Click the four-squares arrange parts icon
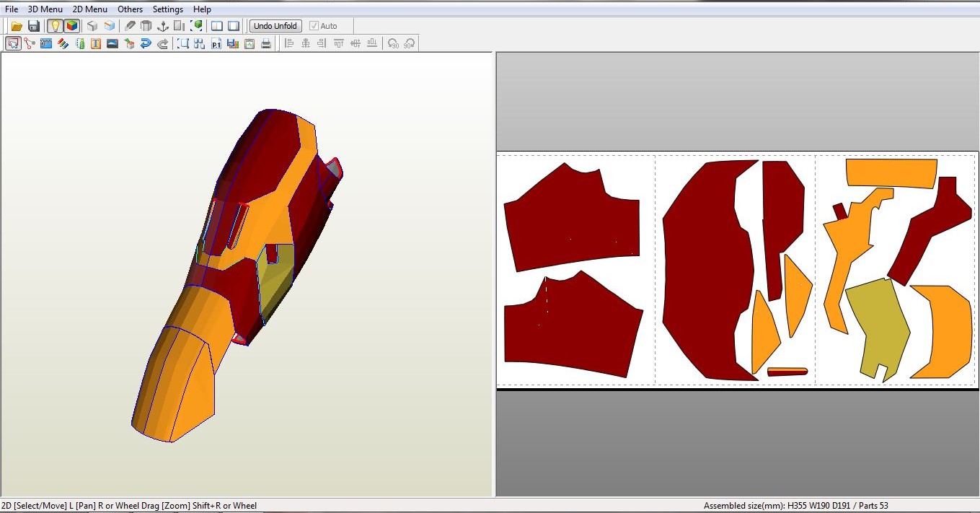980x513 pixels. (200, 43)
